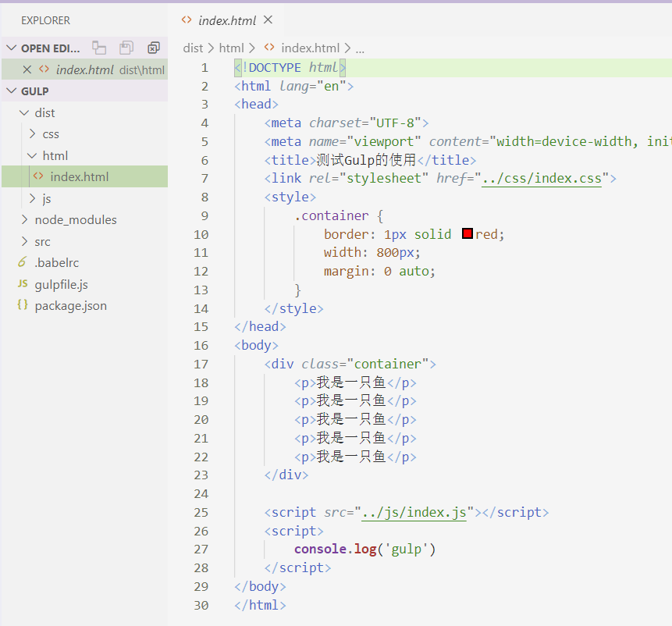Click HTML icon next to index.html tree item
Screen dimensions: 672x626
(38, 176)
